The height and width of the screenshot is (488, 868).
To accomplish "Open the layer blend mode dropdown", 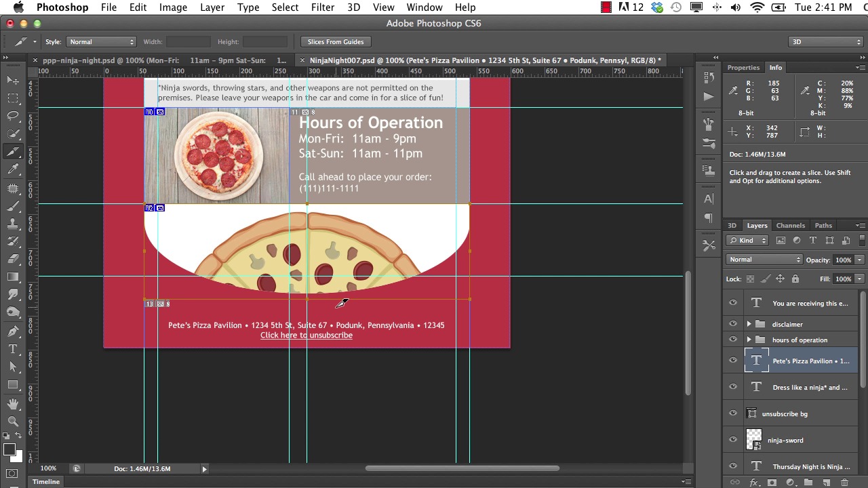I will click(x=764, y=260).
